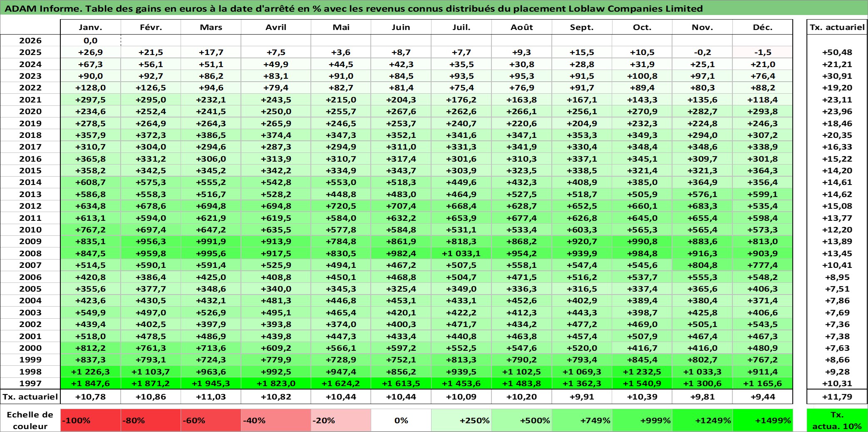Select the 0% white color scale swatch

(401, 420)
